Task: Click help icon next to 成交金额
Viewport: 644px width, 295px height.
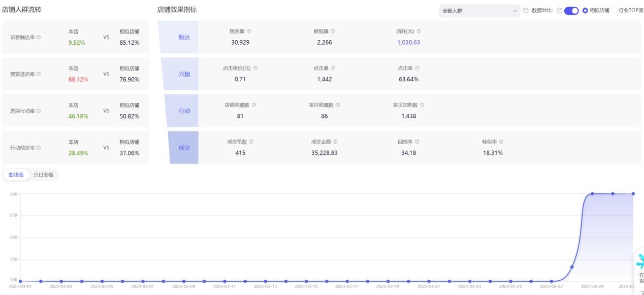Action: coord(335,142)
